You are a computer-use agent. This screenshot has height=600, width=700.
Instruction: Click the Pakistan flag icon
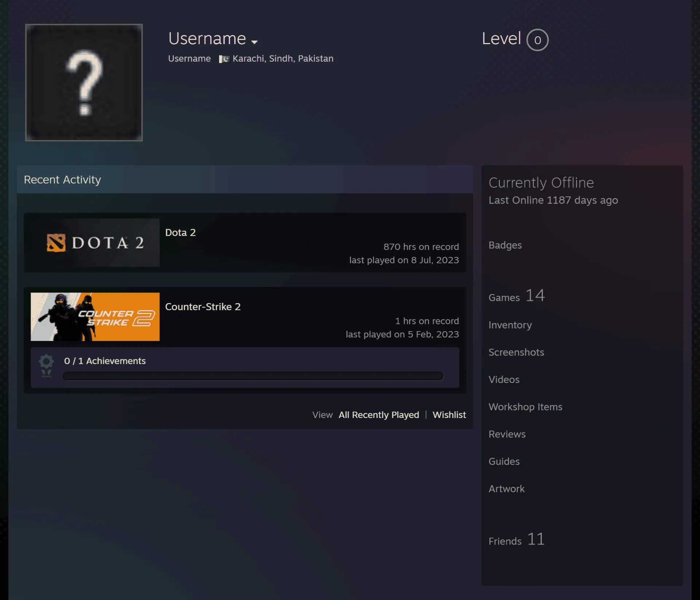224,59
